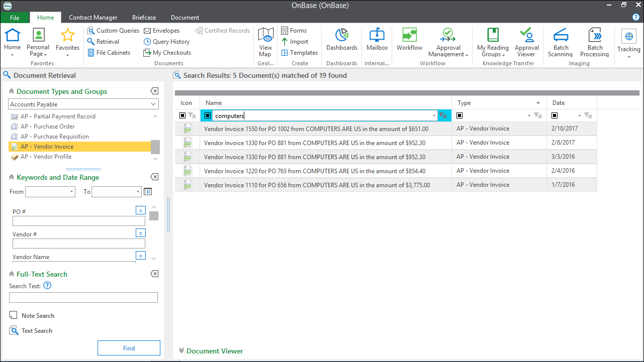Screen dimensions: 644x362
Task: Collapse Document Types and Groups section
Action: point(12,91)
